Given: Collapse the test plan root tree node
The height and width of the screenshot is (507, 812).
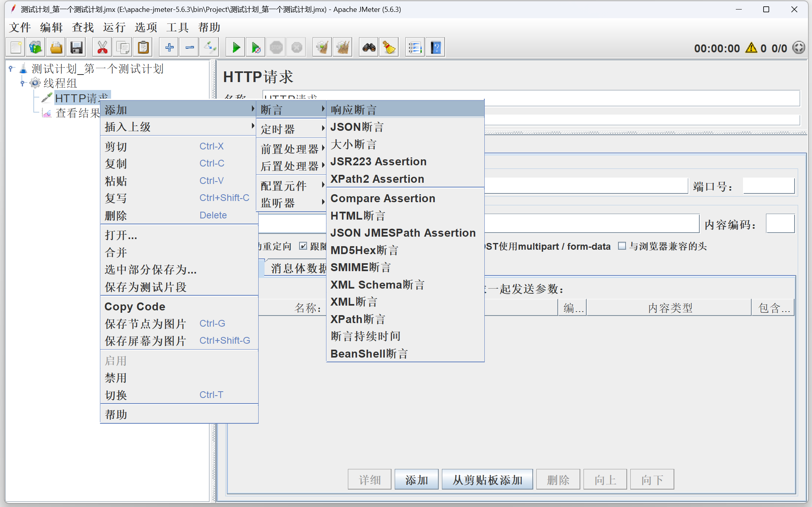Looking at the screenshot, I should tap(12, 69).
